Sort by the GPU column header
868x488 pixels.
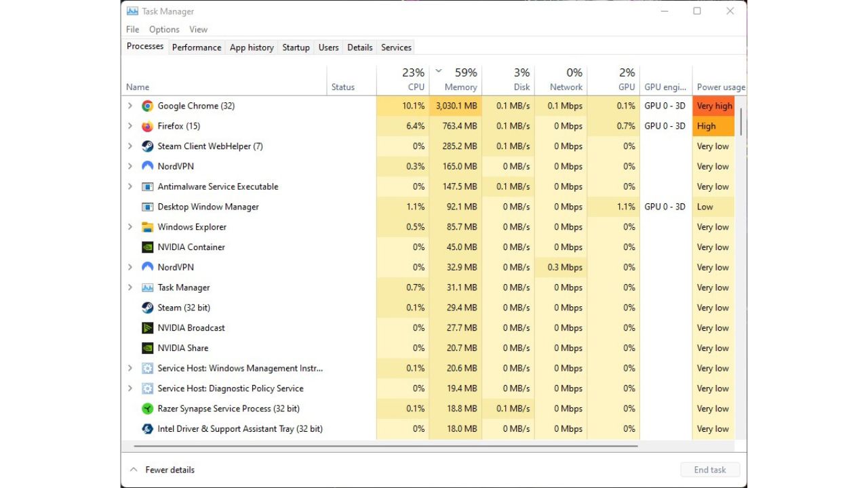(x=614, y=81)
